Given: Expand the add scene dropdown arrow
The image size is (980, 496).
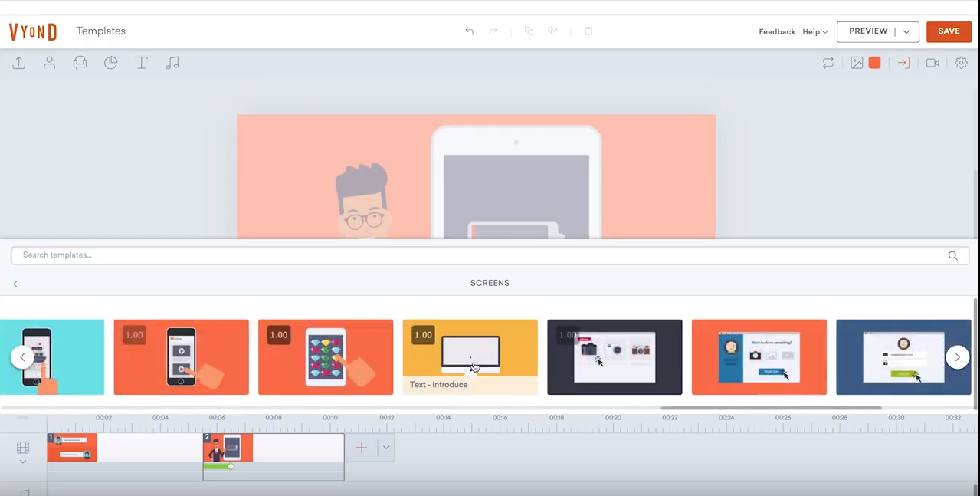Looking at the screenshot, I should pyautogui.click(x=386, y=448).
